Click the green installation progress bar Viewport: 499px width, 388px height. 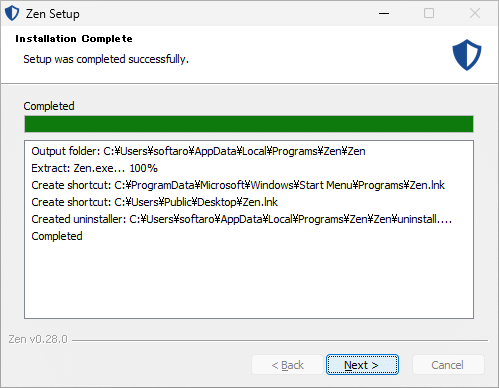pyautogui.click(x=249, y=124)
